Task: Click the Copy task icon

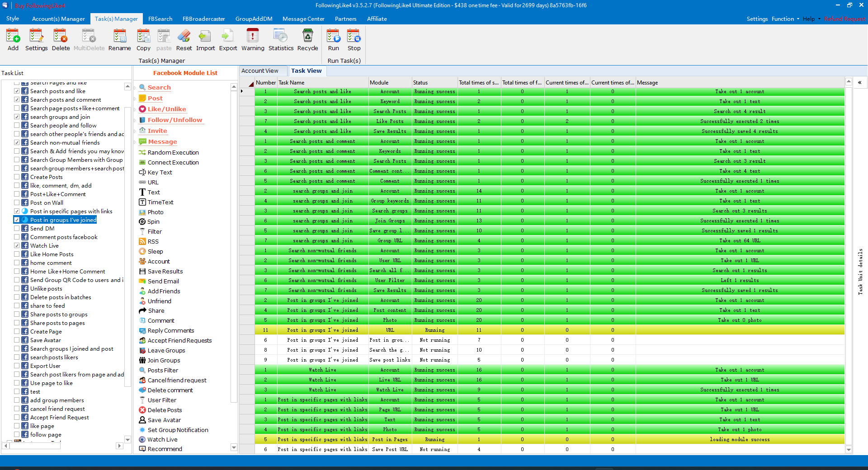Action: 143,40
